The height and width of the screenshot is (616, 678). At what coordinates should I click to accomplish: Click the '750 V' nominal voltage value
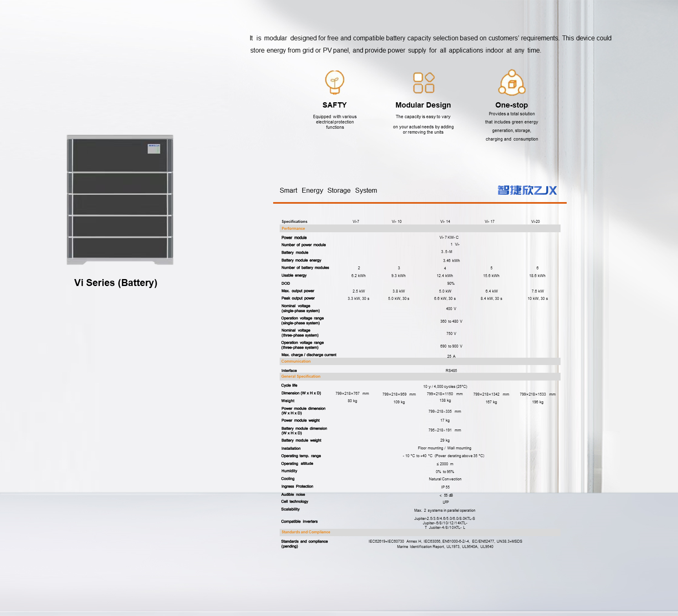coord(451,334)
